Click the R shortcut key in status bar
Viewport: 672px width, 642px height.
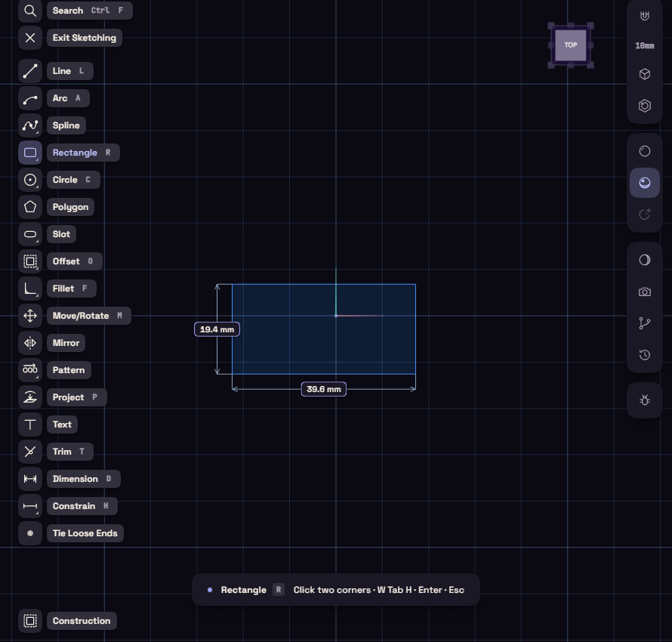click(x=279, y=590)
